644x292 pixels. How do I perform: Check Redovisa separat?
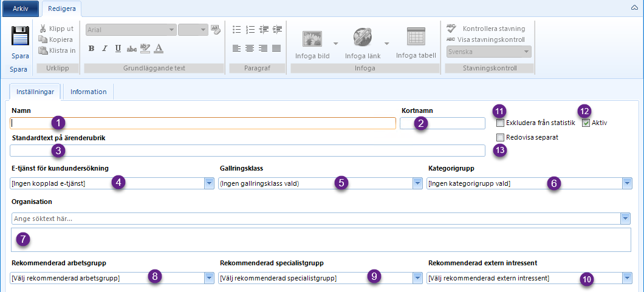500,137
